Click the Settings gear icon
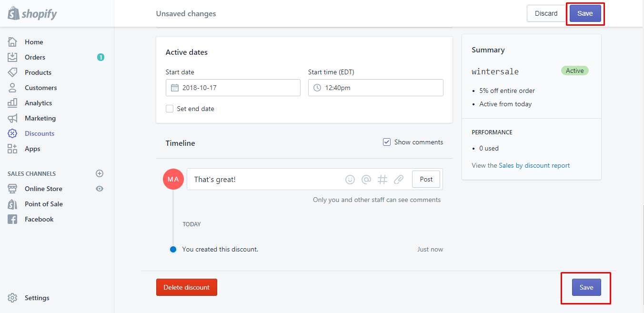644x313 pixels. click(13, 298)
